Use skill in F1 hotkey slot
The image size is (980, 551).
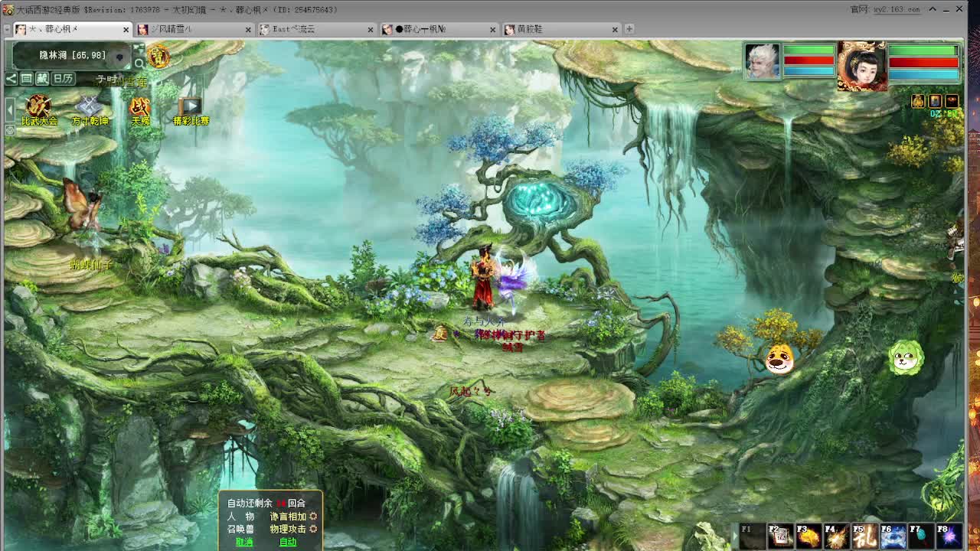click(x=752, y=536)
